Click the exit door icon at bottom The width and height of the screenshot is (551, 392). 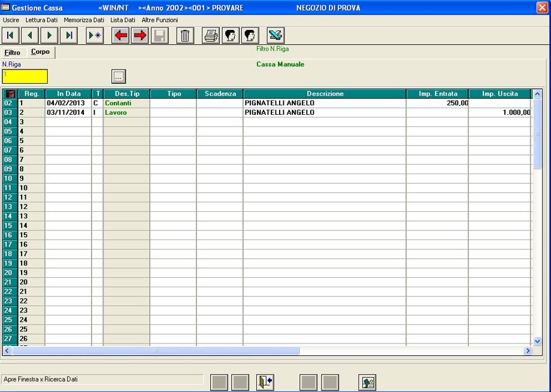tap(265, 382)
